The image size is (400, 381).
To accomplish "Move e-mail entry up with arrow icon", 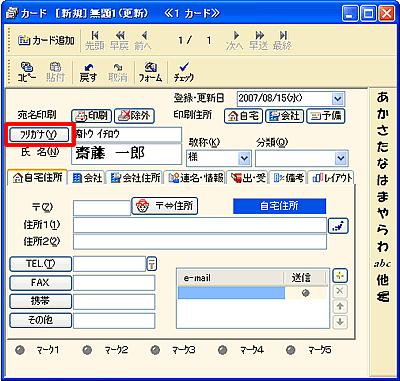I will (x=340, y=306).
